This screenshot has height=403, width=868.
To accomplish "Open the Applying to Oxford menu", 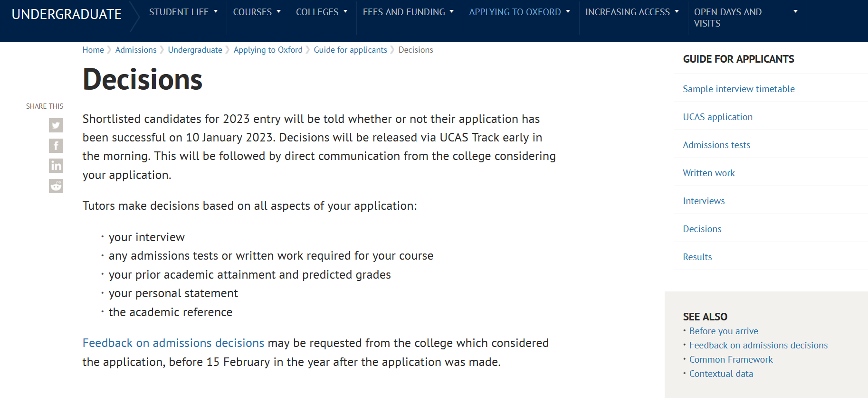I will [x=519, y=12].
